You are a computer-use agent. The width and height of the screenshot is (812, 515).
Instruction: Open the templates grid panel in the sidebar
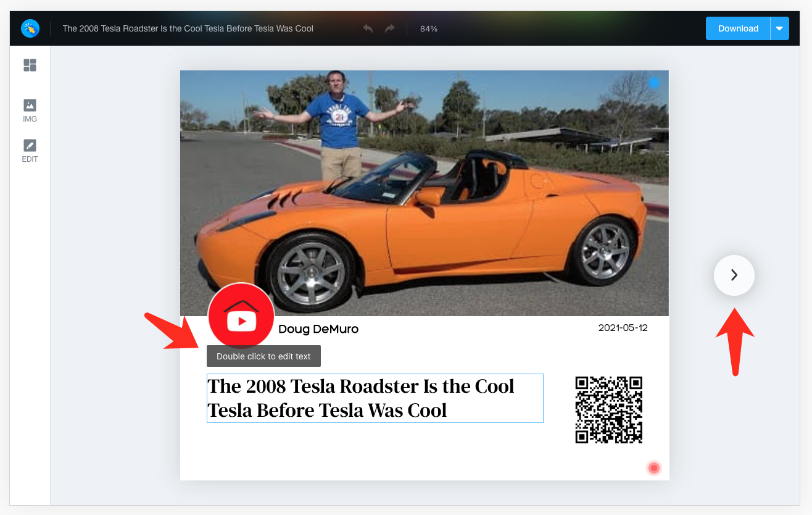(30, 65)
